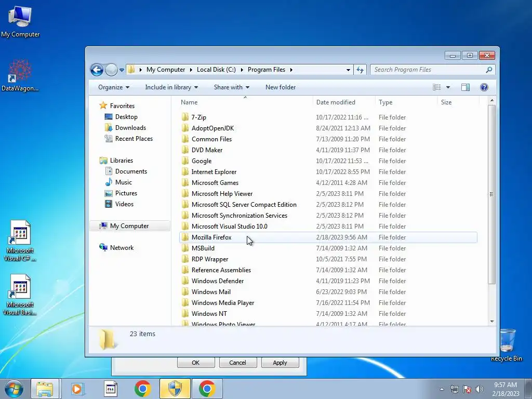
Task: Expand the arrow after My Computer breadcrumb
Action: pyautogui.click(x=191, y=70)
